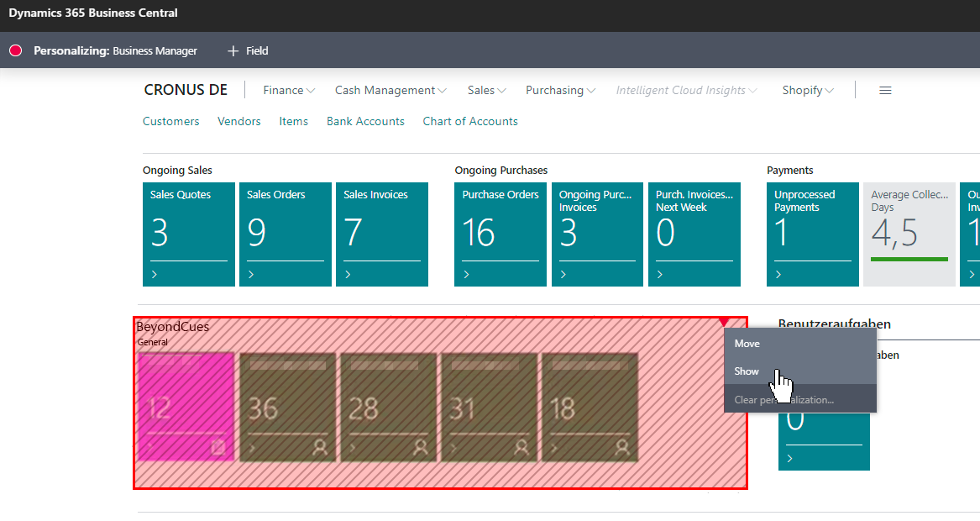Click the person icon on the 31 tile
The height and width of the screenshot is (521, 980).
521,447
